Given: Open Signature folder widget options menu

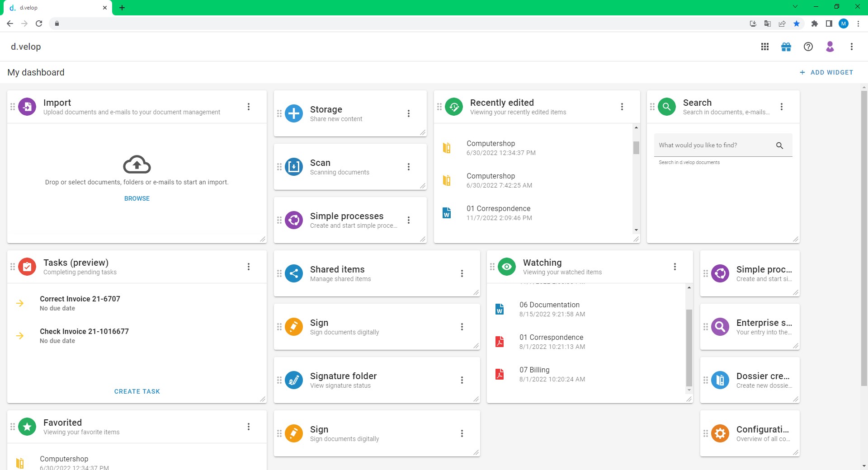Looking at the screenshot, I should [462, 380].
